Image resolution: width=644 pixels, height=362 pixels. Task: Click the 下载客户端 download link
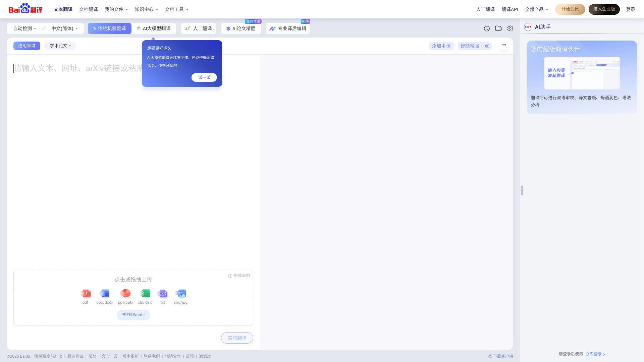click(x=500, y=356)
